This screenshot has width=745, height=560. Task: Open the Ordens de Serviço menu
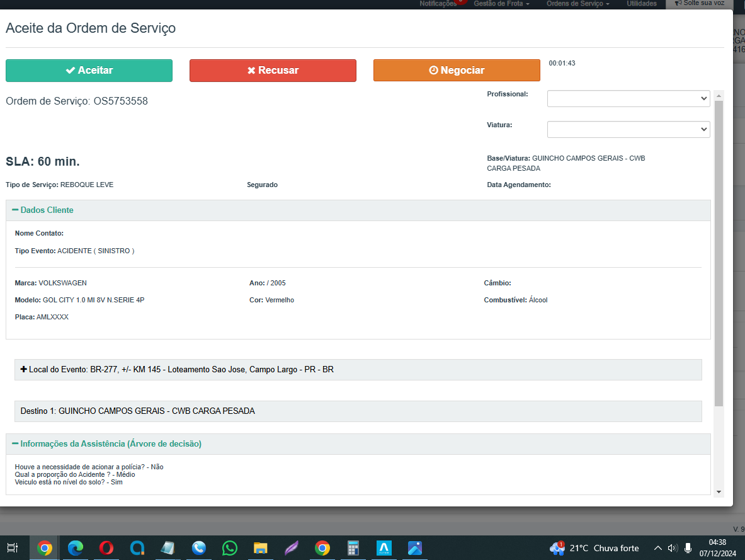tap(577, 4)
